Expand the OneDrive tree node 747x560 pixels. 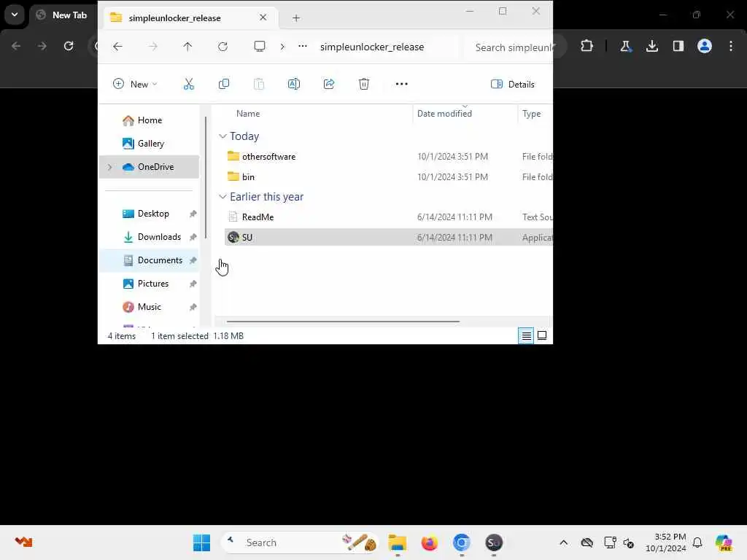[109, 167]
